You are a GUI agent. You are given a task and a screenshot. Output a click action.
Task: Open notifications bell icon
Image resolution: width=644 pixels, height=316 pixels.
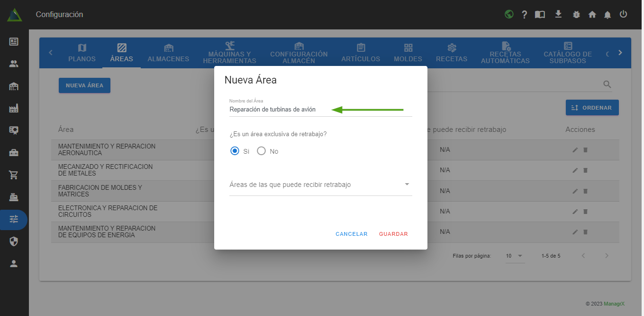[x=608, y=14]
